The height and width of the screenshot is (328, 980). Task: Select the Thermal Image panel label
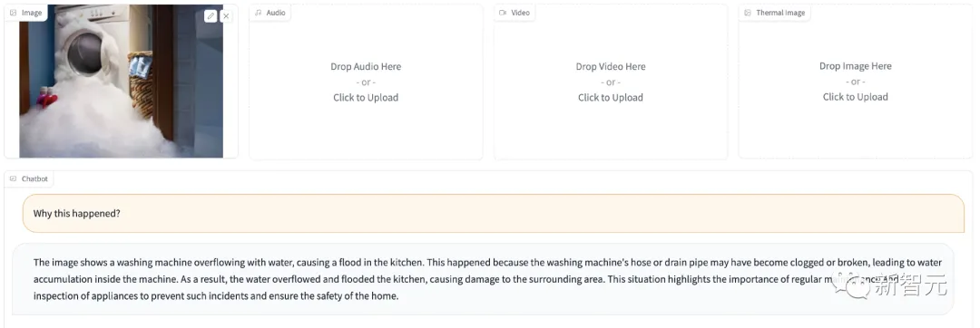coord(780,13)
